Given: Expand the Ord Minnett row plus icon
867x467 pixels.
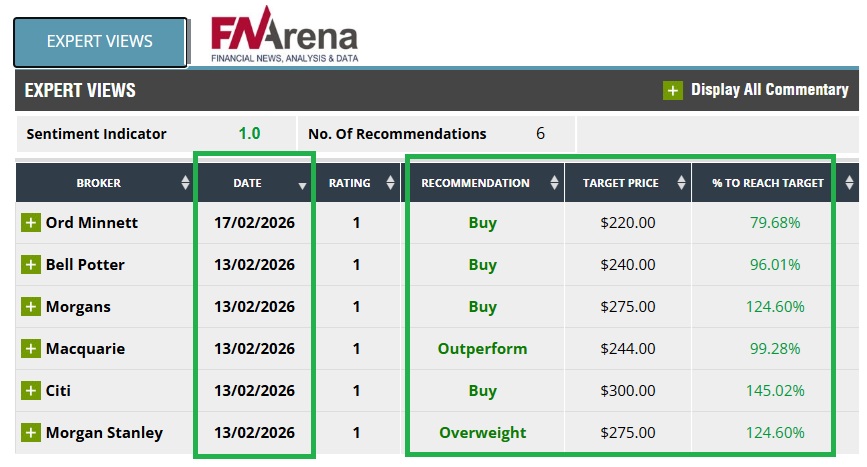Looking at the screenshot, I should pos(31,222).
